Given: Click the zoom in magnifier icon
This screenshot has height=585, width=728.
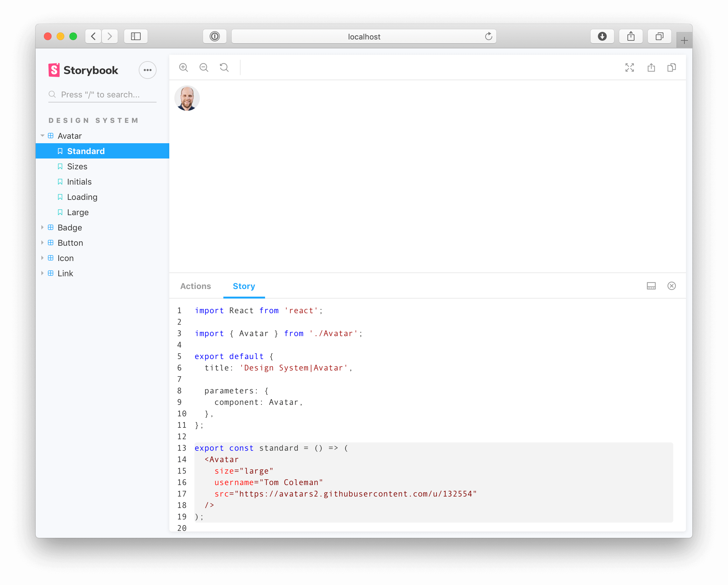Looking at the screenshot, I should [x=183, y=67].
